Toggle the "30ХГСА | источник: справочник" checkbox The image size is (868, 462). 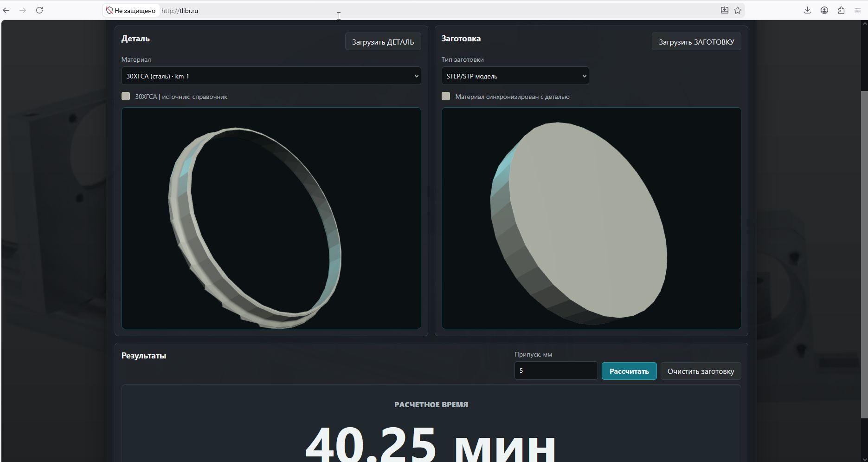[126, 96]
